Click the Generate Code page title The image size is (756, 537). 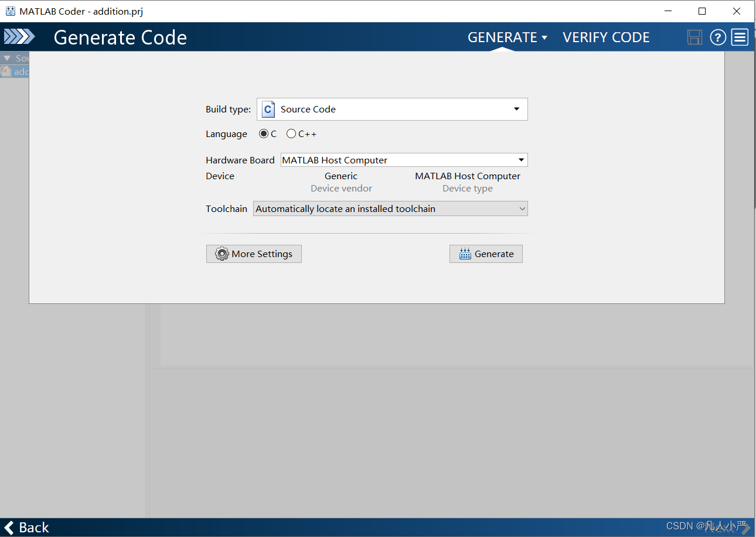pyautogui.click(x=120, y=37)
